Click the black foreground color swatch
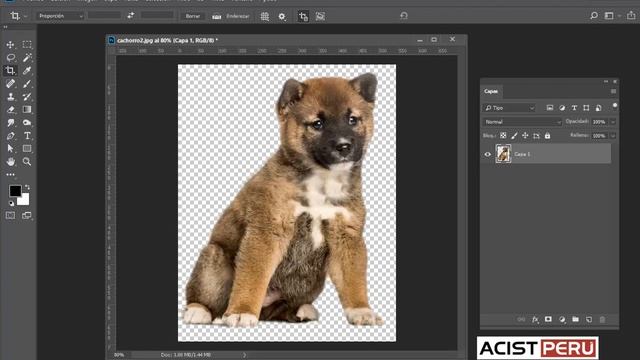Viewport: 640px width, 360px height. (15, 191)
